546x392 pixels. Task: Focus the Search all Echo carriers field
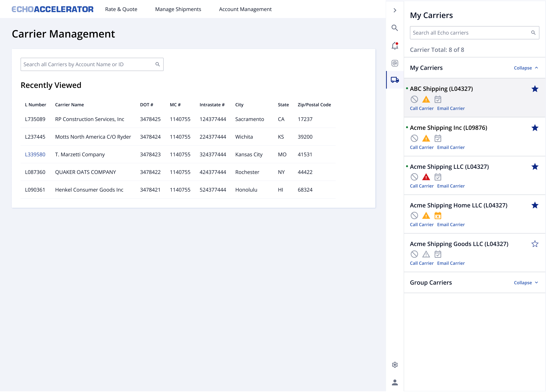pyautogui.click(x=474, y=33)
